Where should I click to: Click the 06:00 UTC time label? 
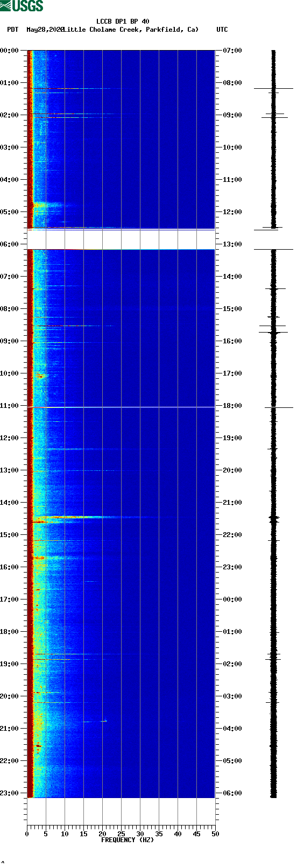point(232,793)
